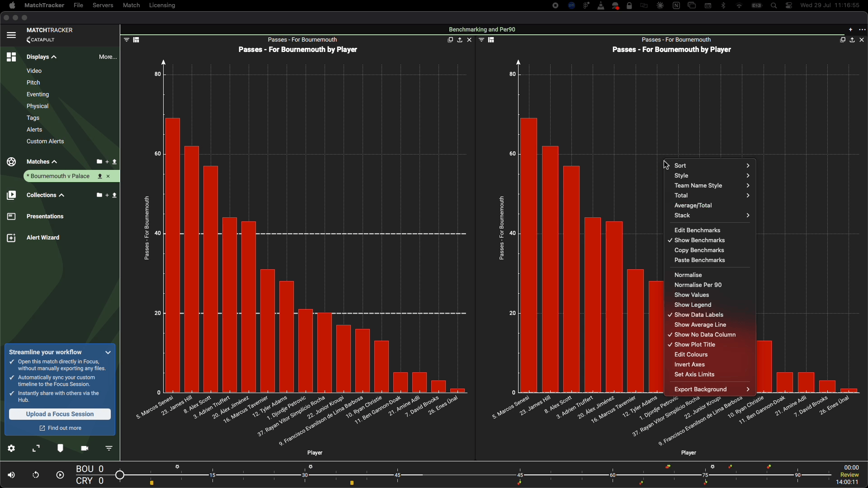Click the filter icon above left chart

point(127,40)
